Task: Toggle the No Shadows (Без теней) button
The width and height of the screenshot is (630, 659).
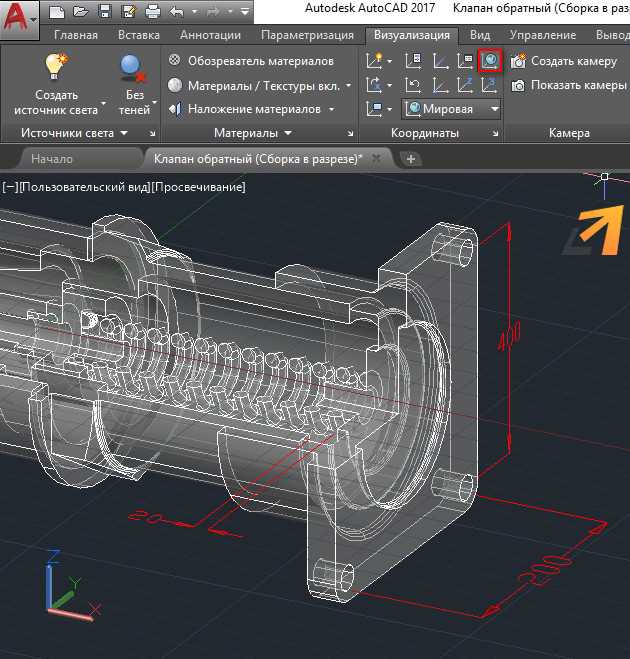Action: tap(134, 85)
